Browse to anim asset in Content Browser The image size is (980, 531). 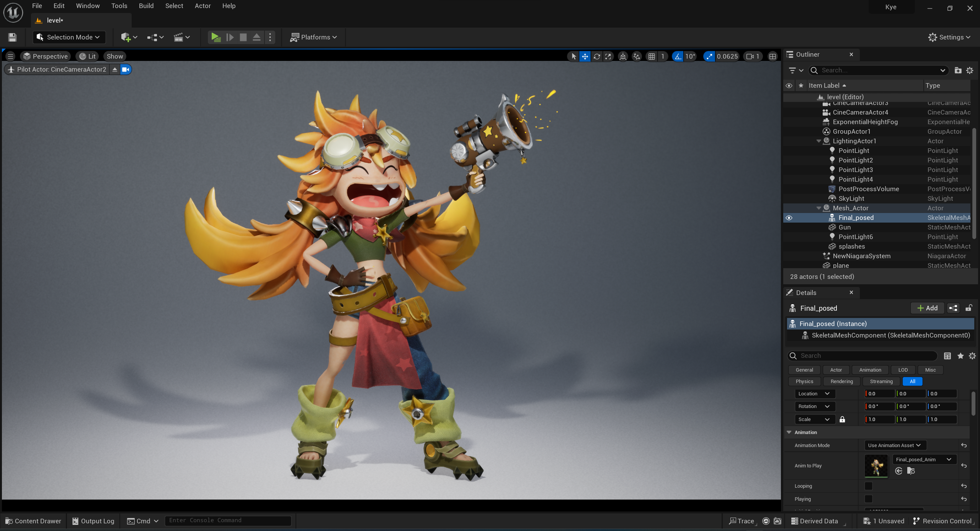click(911, 471)
